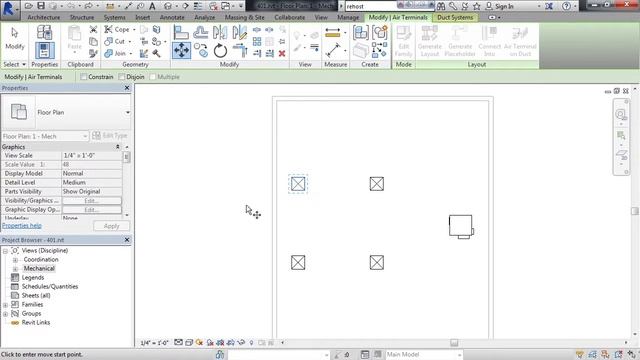Click the Help question mark icon
The image size is (640, 360).
pyautogui.click(x=566, y=6)
